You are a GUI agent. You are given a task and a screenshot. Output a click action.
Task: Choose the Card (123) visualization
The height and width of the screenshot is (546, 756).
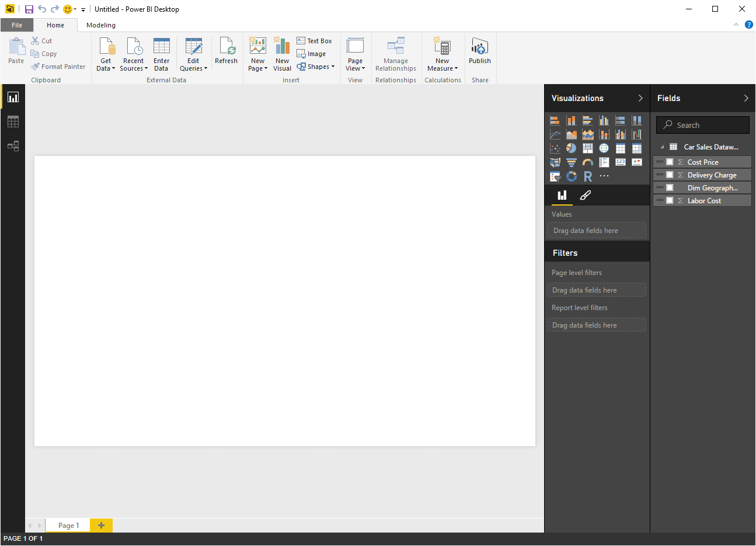[621, 162]
